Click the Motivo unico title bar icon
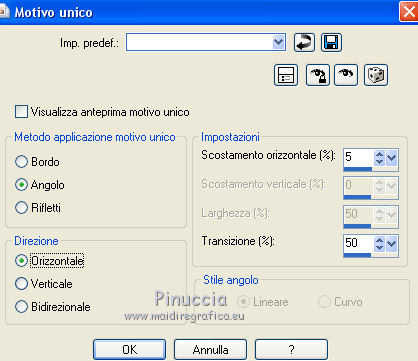Image resolution: width=418 pixels, height=361 pixels. [4, 12]
